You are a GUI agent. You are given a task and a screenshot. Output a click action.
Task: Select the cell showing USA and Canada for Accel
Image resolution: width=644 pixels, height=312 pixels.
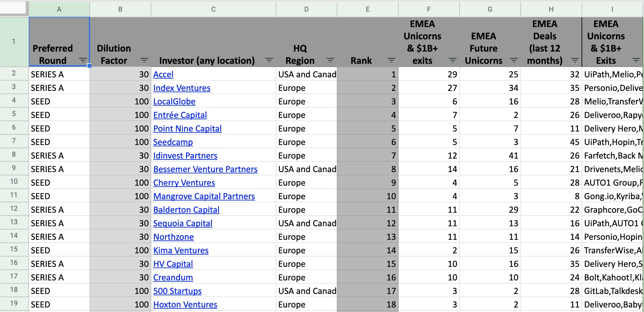tap(306, 74)
